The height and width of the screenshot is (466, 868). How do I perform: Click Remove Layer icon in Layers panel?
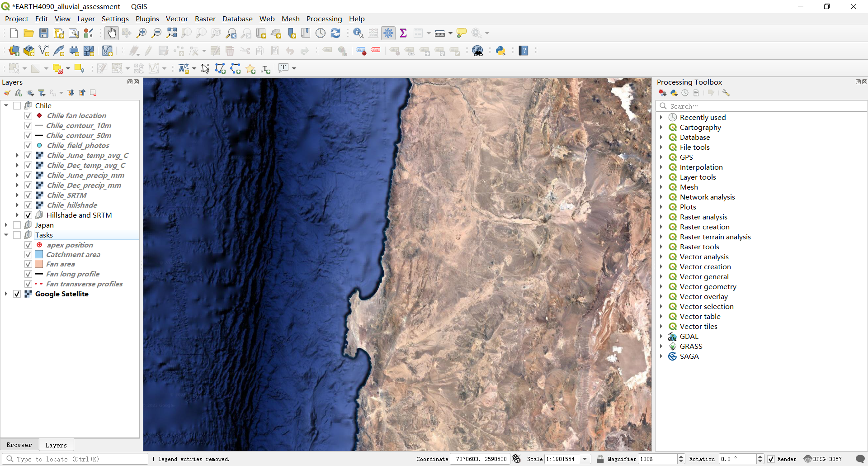(x=93, y=93)
